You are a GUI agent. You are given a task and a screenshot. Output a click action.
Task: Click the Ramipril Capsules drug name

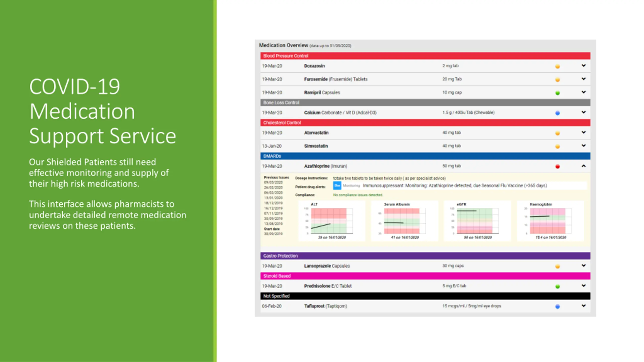click(322, 93)
